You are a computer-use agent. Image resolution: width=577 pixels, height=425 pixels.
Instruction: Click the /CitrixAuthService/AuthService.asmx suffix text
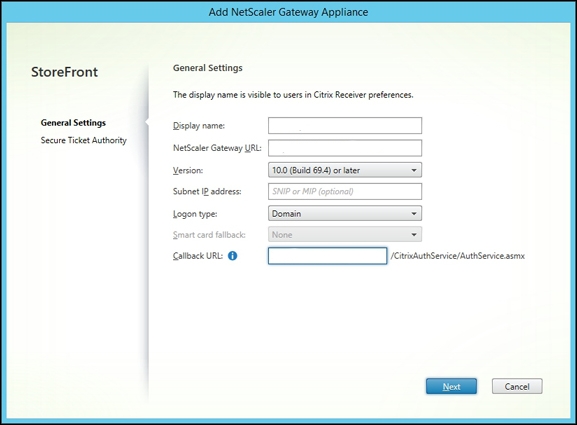458,256
